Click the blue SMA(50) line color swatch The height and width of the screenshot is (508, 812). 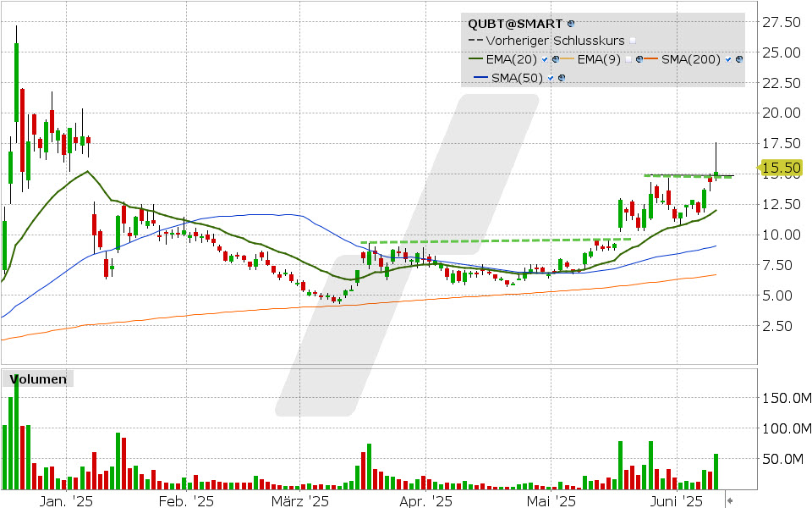(481, 78)
